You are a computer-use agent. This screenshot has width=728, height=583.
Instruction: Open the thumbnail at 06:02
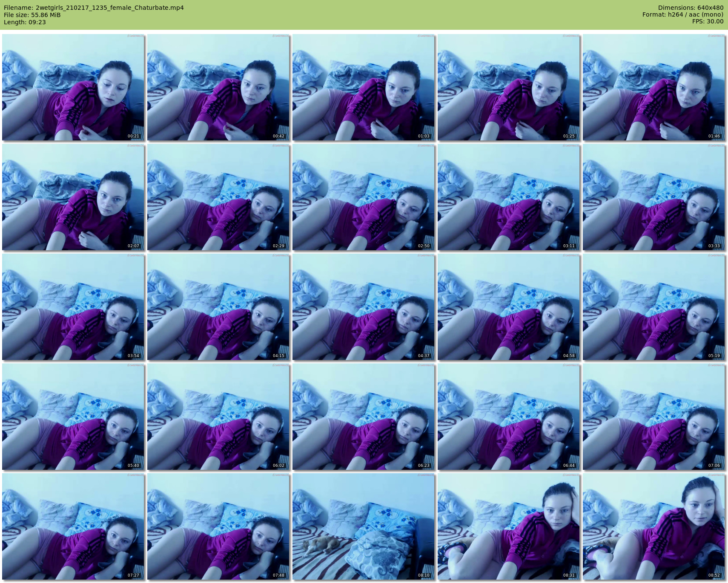pyautogui.click(x=218, y=417)
